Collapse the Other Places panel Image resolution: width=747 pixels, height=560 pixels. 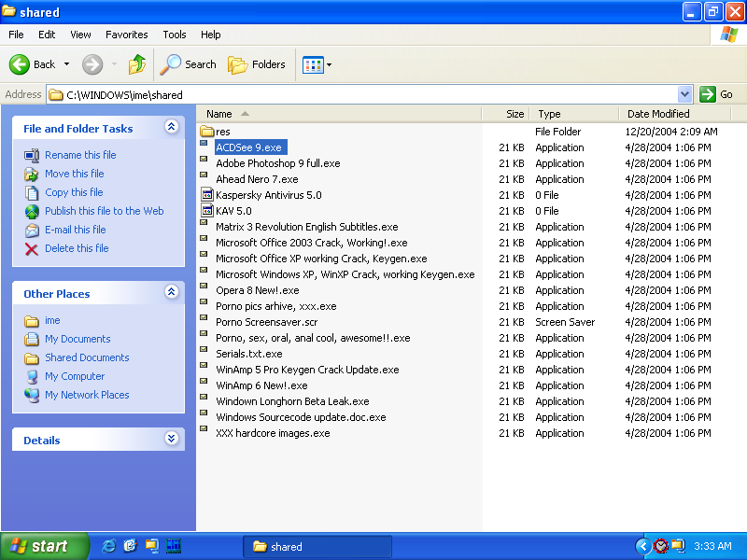click(172, 292)
